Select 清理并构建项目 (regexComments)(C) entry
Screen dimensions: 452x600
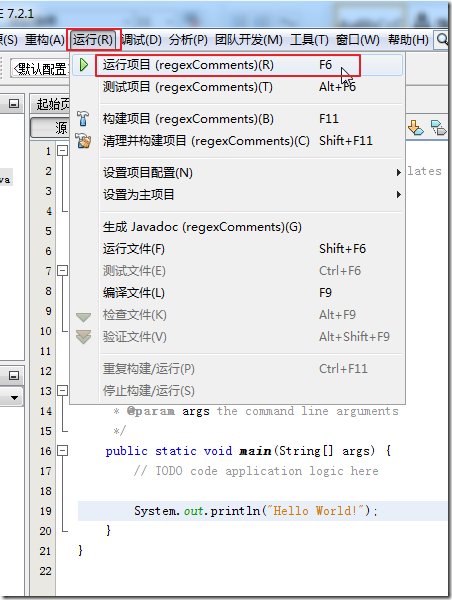[x=237, y=141]
